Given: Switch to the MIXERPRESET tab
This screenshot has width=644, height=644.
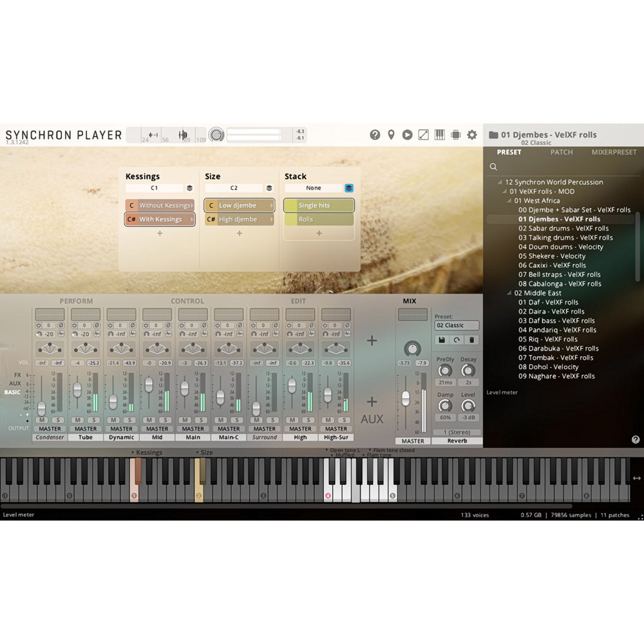Looking at the screenshot, I should pyautogui.click(x=614, y=152).
